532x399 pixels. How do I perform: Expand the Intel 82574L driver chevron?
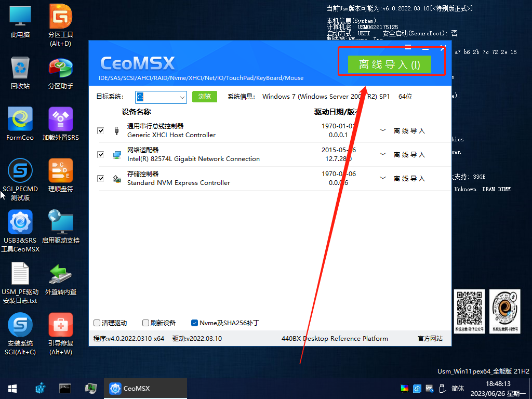click(383, 154)
